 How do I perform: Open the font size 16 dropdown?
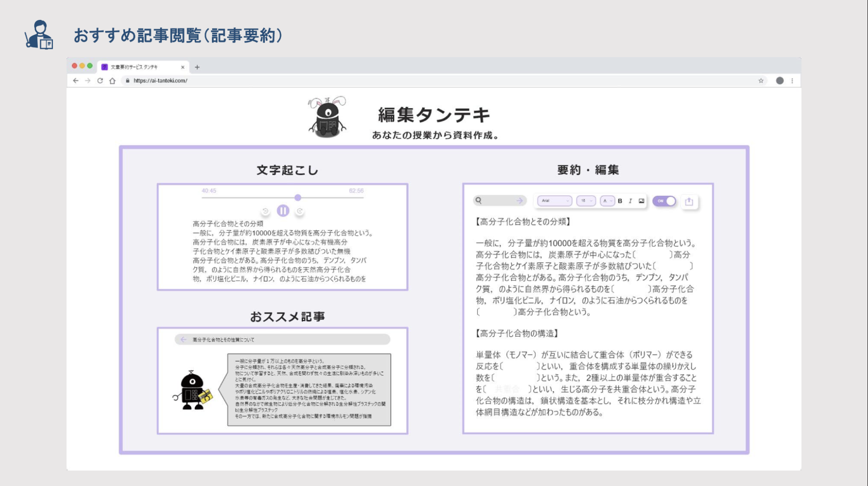pos(586,201)
